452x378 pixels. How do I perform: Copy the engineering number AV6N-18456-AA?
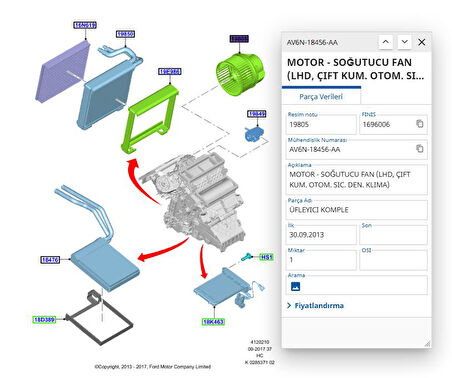420,148
